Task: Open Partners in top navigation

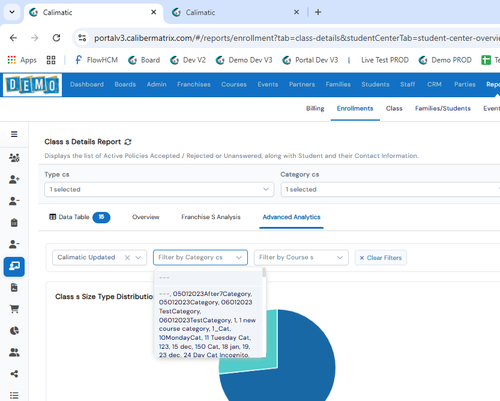Action: coord(302,84)
